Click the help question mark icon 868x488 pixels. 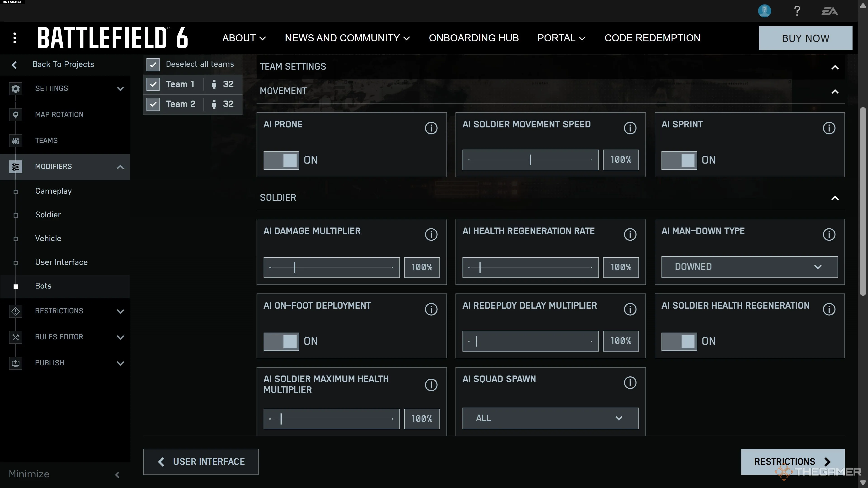click(797, 11)
